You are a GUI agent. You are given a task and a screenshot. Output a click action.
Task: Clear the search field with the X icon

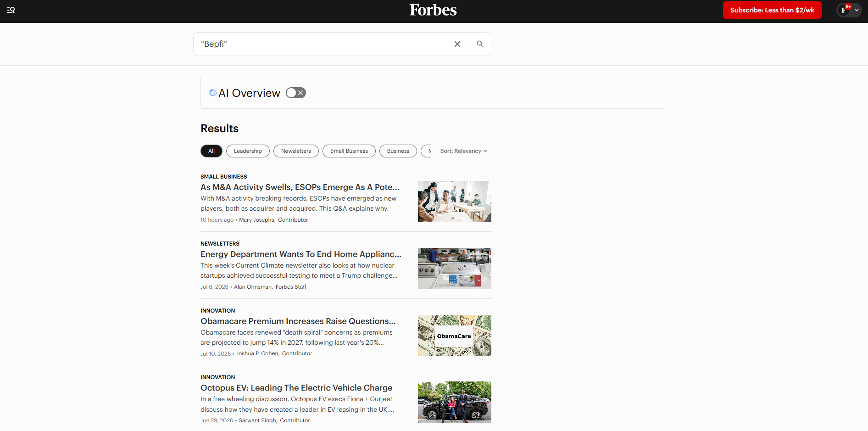click(x=457, y=44)
